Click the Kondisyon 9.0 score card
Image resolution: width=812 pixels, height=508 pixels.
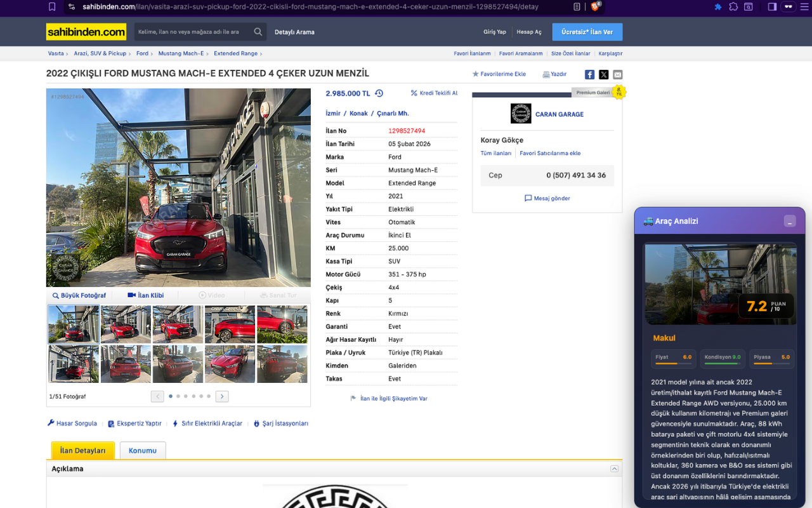click(x=723, y=359)
